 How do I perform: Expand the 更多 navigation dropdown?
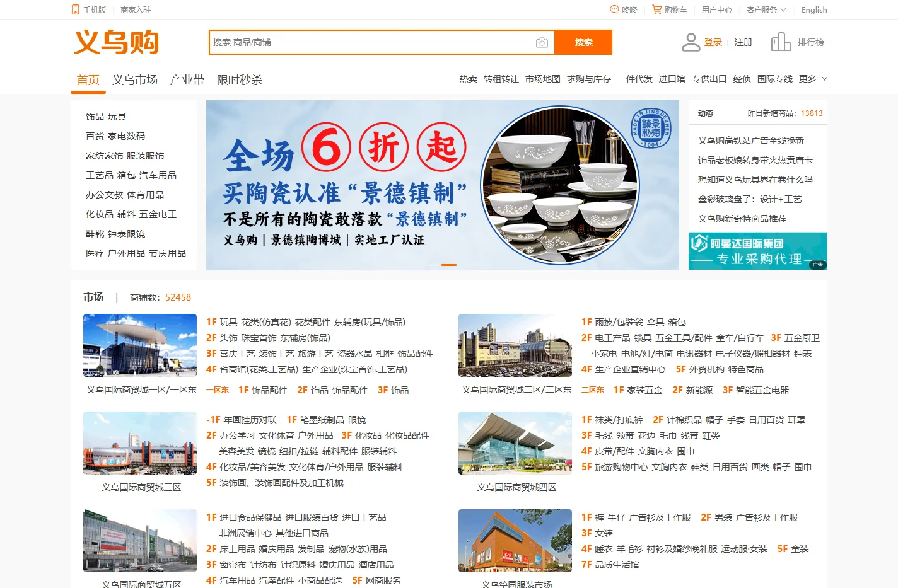pos(813,79)
